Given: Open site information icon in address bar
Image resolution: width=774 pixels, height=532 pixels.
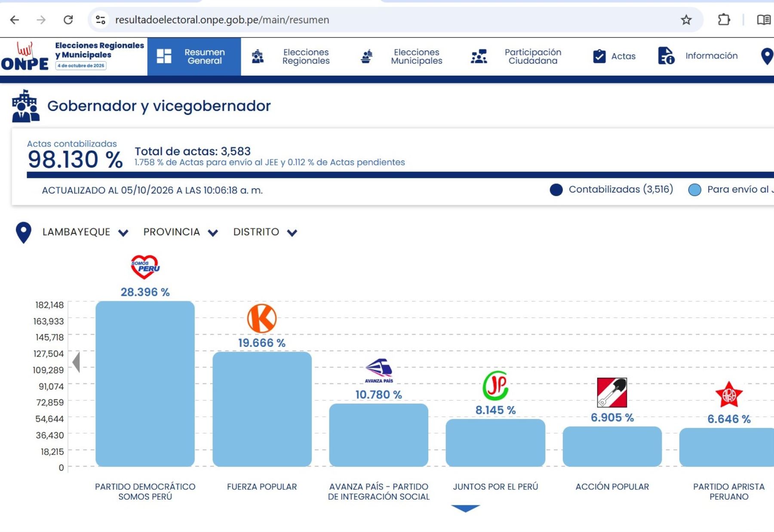Looking at the screenshot, I should pyautogui.click(x=101, y=20).
